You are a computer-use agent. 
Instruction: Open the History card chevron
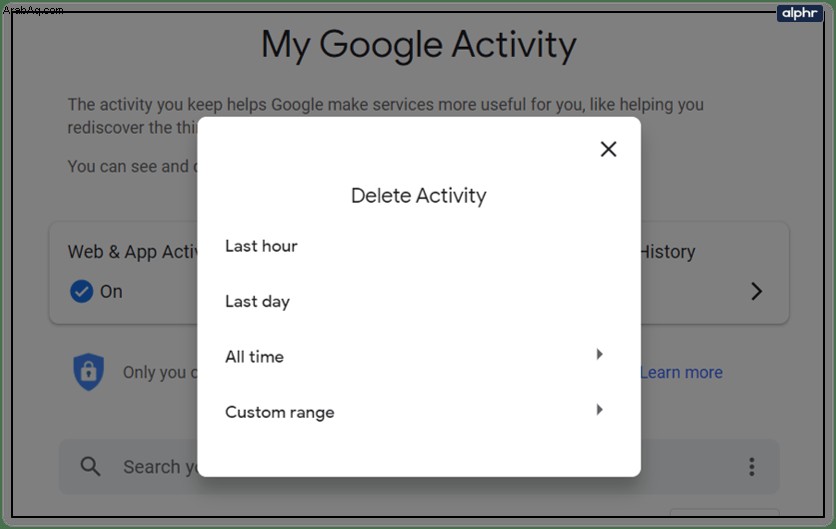(756, 291)
